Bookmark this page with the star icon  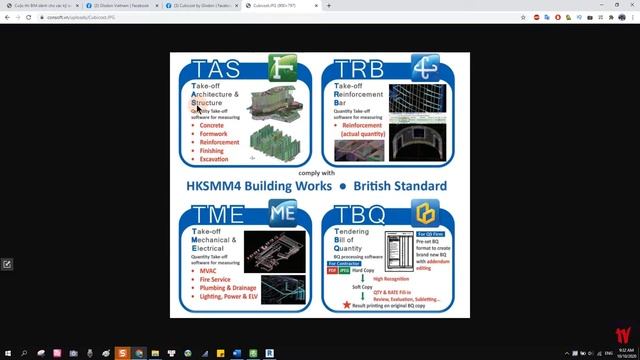point(523,18)
